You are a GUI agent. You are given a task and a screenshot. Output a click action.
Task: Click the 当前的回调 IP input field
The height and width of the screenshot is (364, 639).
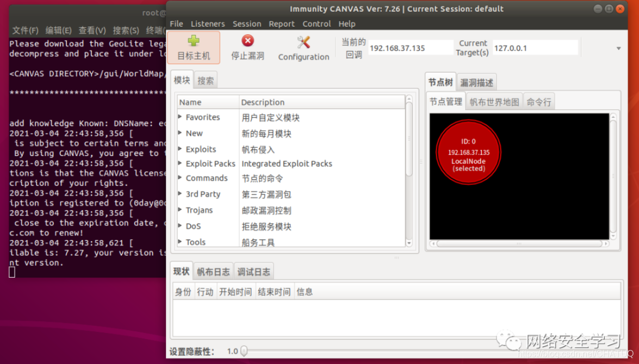pos(411,48)
